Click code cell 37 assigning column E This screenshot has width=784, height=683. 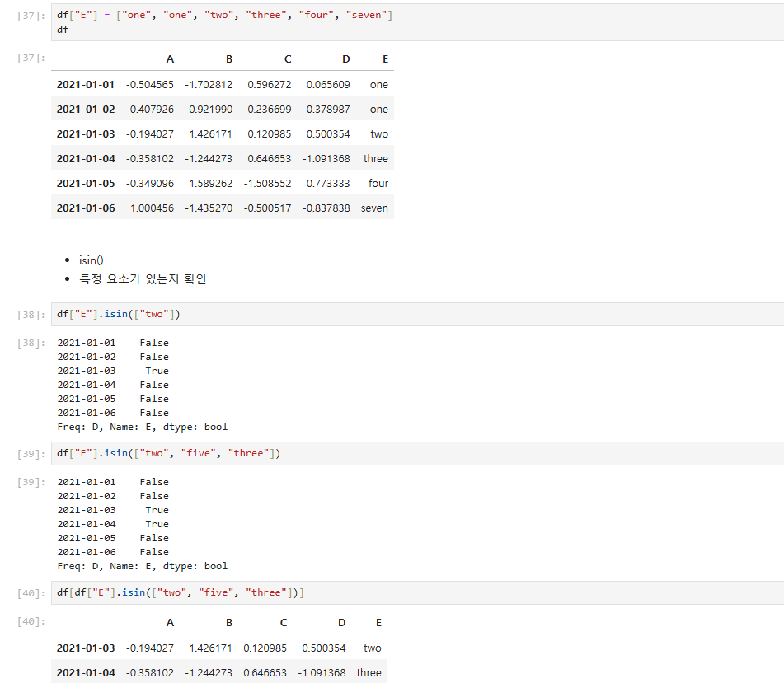tap(417, 22)
